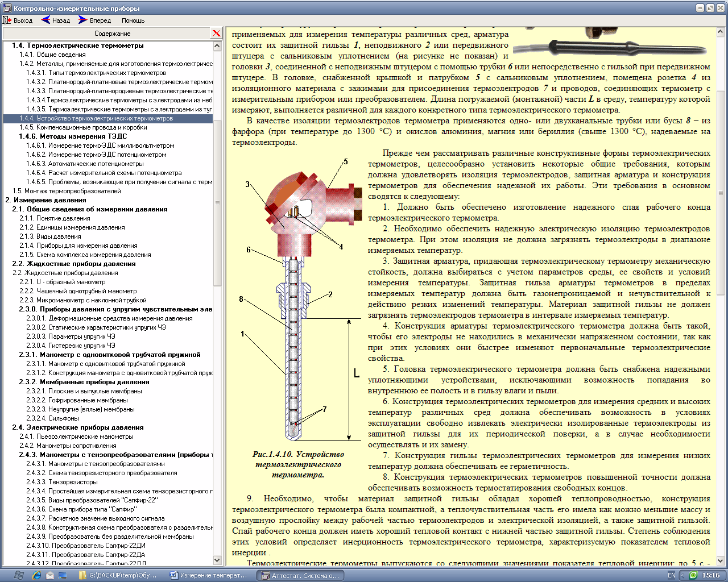Open 2.2.2. Чашечный однотрубный манометр
This screenshot has width=728, height=582.
[x=78, y=291]
